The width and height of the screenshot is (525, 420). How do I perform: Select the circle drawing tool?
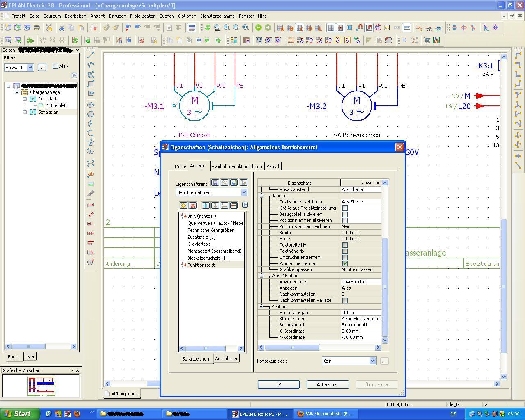[91, 105]
